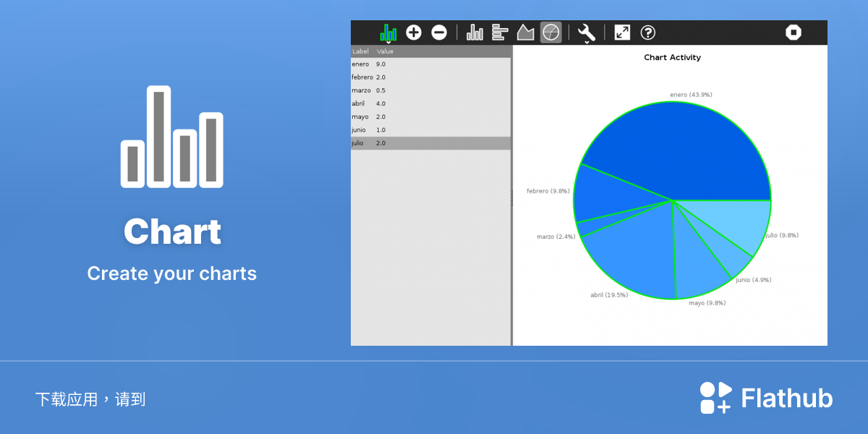
Task: Stop the activity with stop button
Action: pyautogui.click(x=793, y=33)
